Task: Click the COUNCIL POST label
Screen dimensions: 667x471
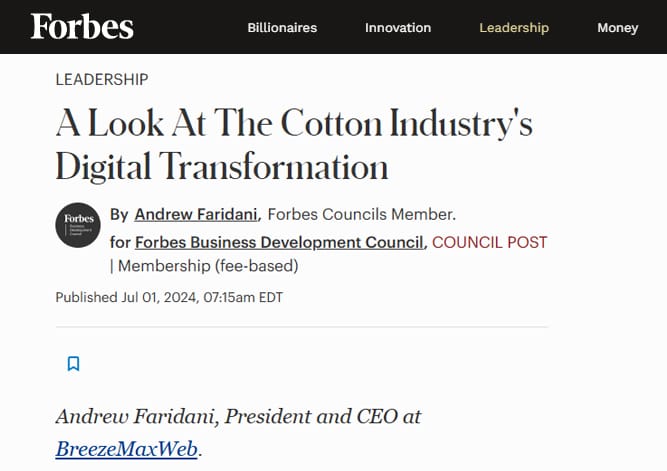Action: [489, 243]
